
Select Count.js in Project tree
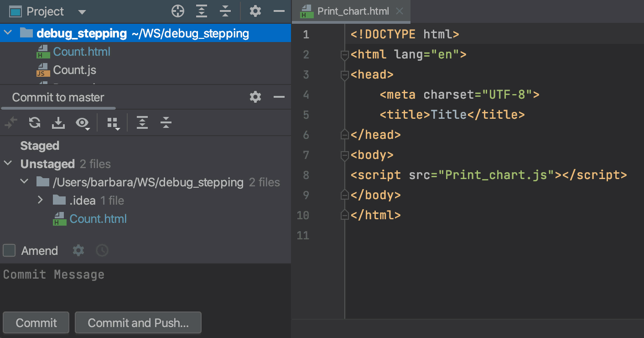75,70
